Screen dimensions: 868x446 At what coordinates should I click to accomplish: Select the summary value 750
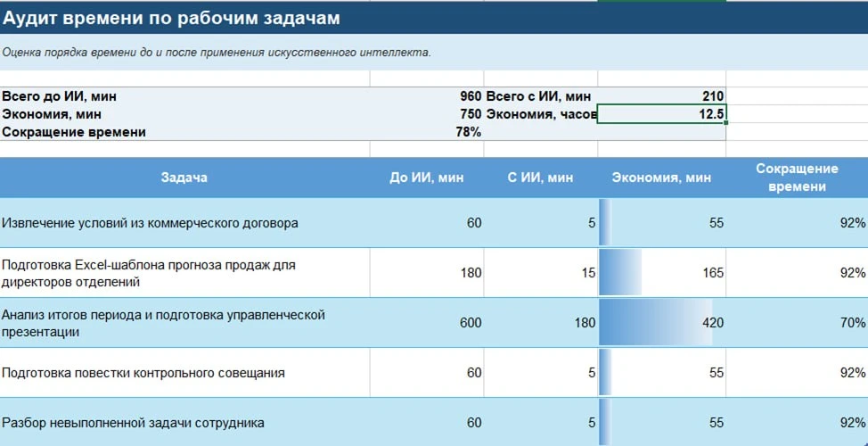click(427, 114)
